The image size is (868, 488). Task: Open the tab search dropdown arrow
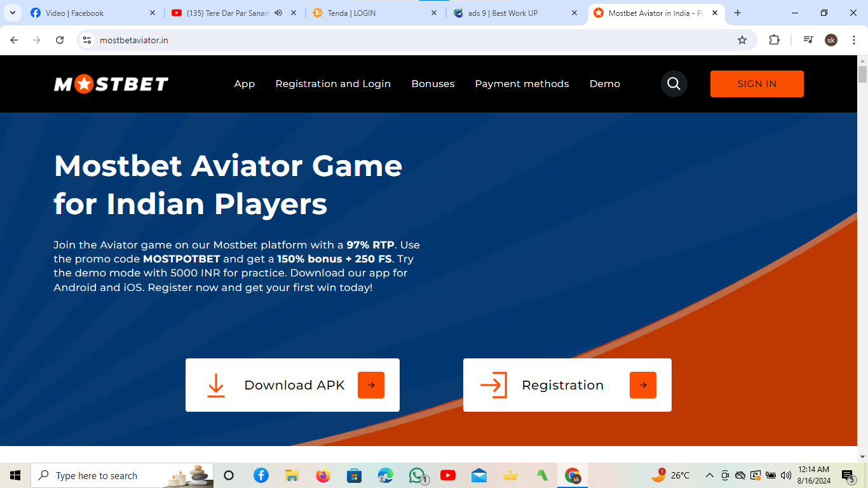(x=12, y=13)
